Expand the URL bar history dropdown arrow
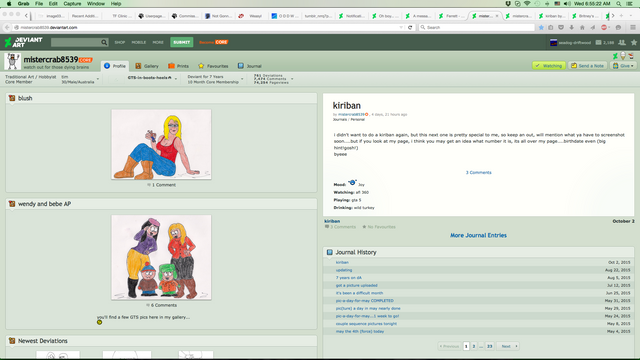 401,27
